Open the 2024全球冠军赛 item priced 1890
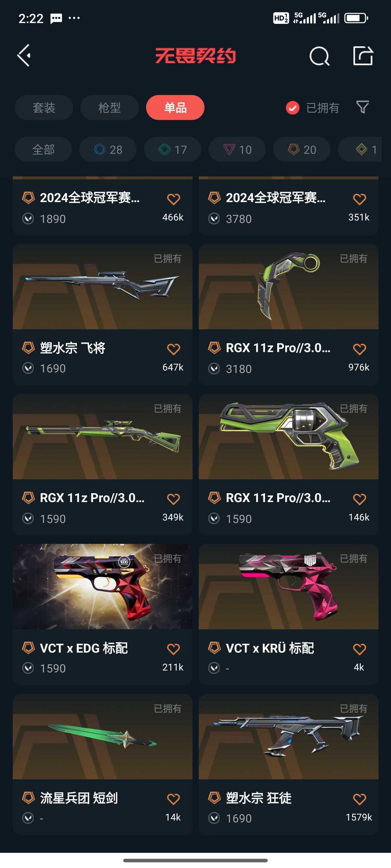This screenshot has height=868, width=391. (102, 206)
